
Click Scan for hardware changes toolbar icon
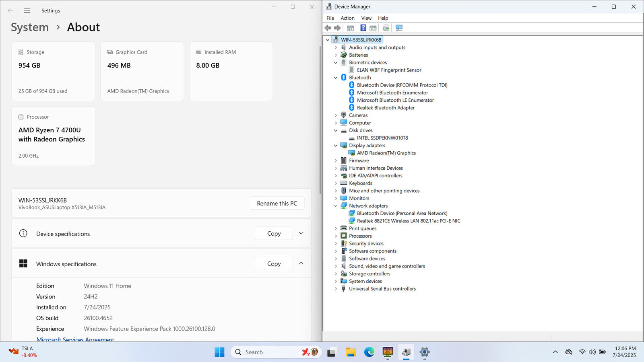399,28
